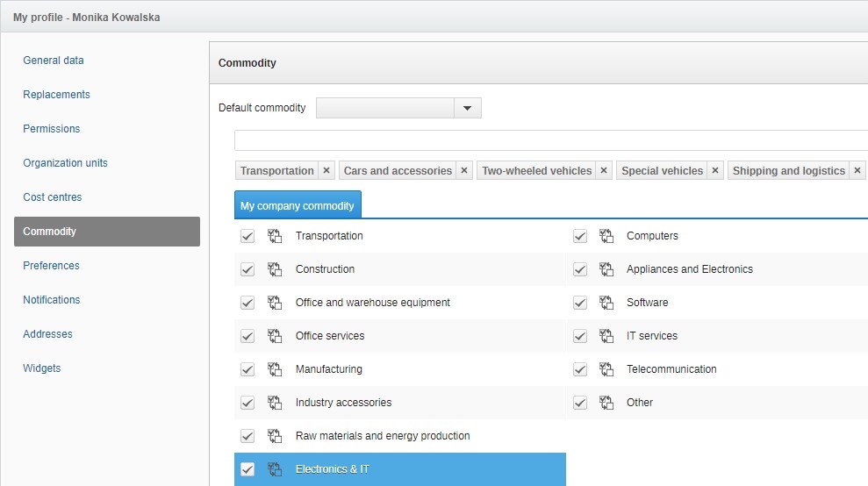Uncheck the Office services checkbox
This screenshot has width=868, height=486.
247,336
